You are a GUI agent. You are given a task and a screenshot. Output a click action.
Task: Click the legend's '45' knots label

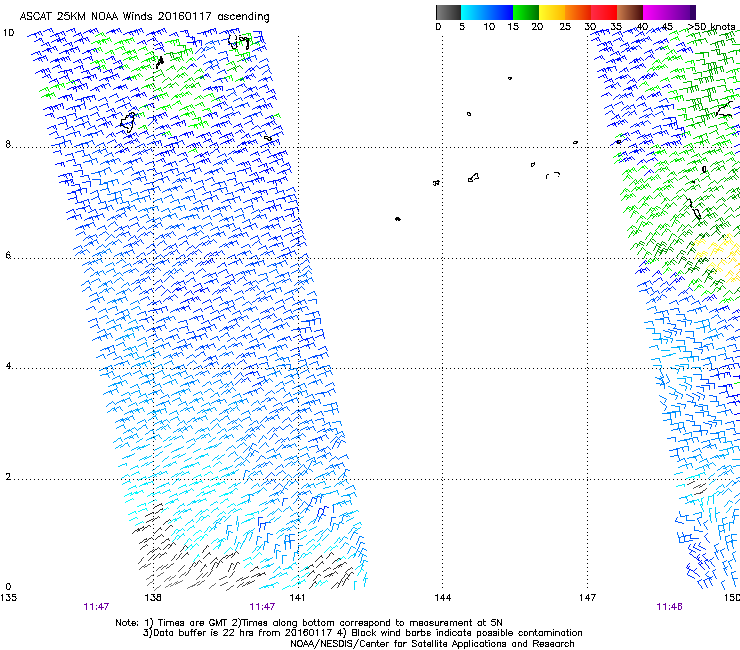[667, 27]
